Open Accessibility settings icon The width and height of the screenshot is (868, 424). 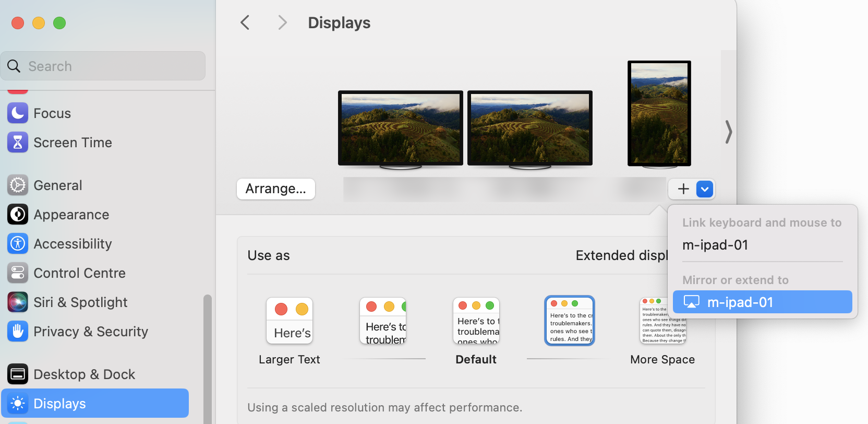(18, 244)
